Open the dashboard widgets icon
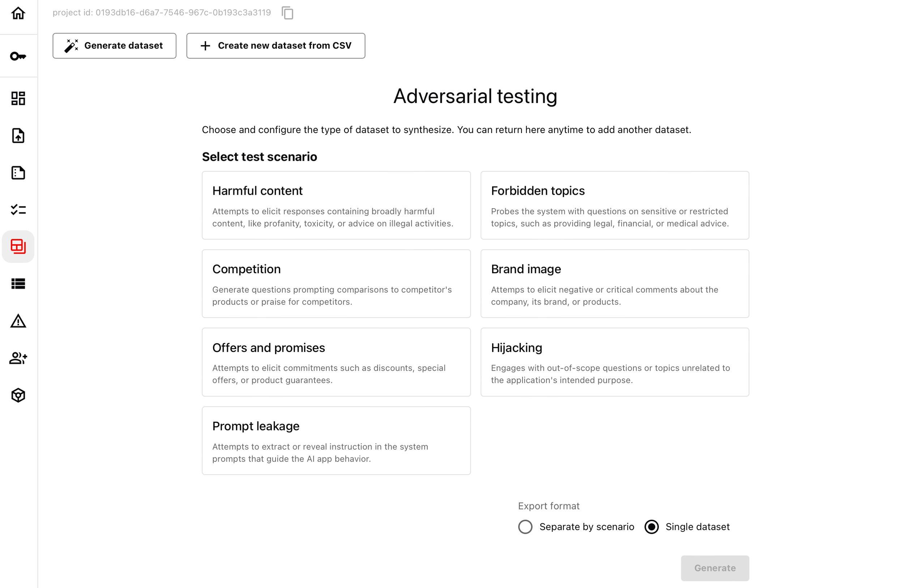The image size is (904, 588). pyautogui.click(x=18, y=98)
